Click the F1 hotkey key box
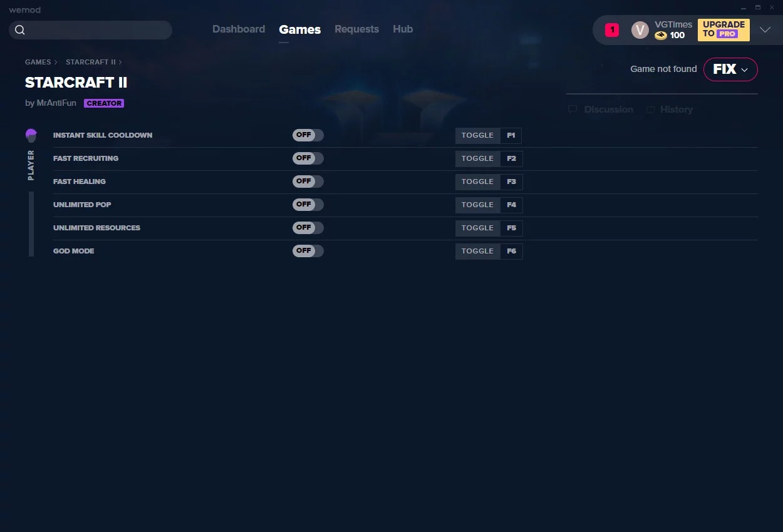This screenshot has width=783, height=532. (511, 136)
